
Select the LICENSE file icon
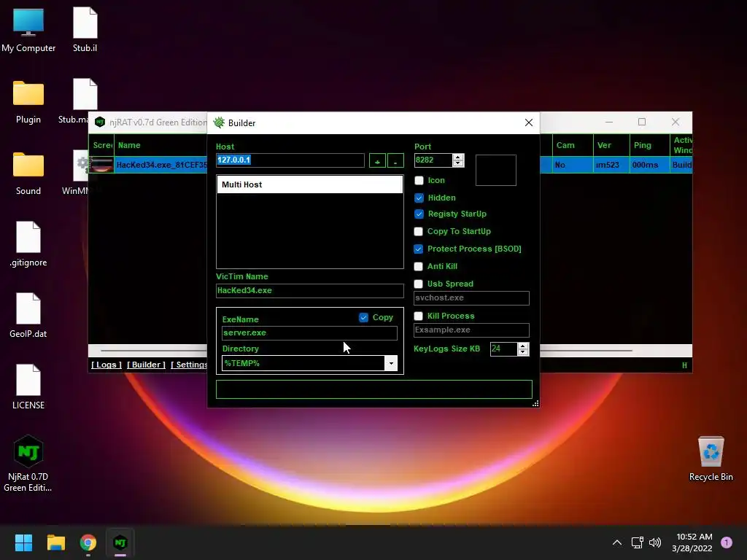pos(28,386)
